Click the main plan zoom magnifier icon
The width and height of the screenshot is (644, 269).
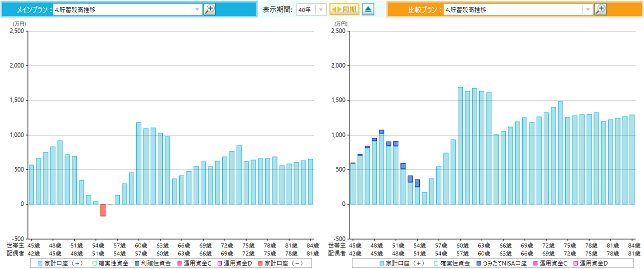pos(210,9)
